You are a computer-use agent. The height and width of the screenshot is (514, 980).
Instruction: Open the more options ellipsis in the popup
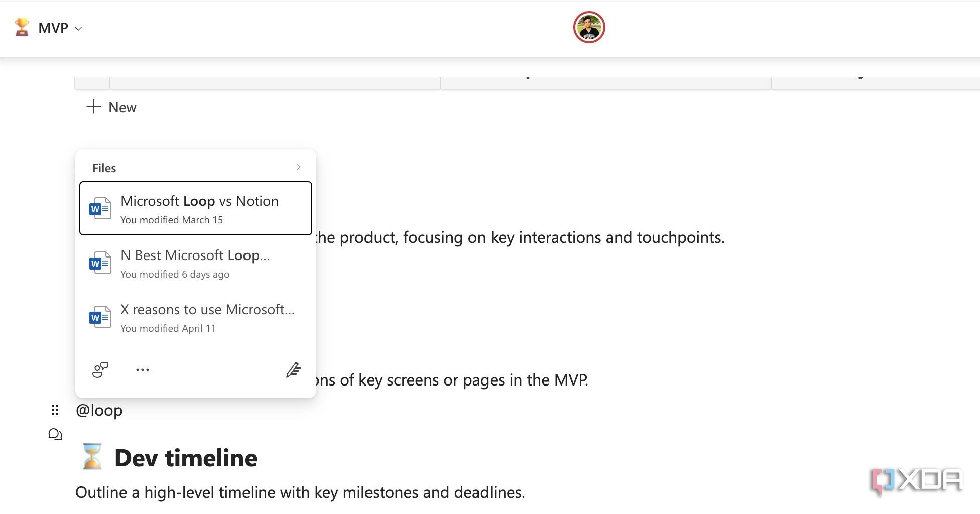coord(143,370)
